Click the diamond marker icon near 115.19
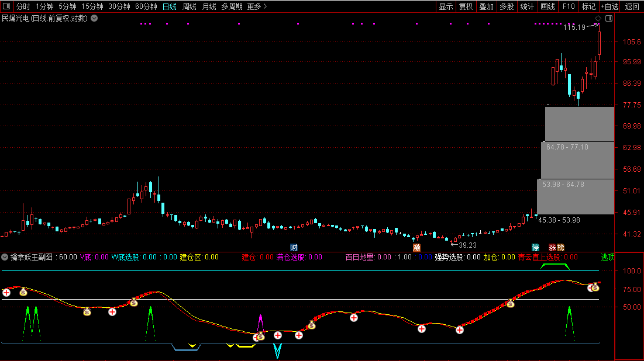Image resolution: width=644 pixels, height=361 pixels. [598, 19]
